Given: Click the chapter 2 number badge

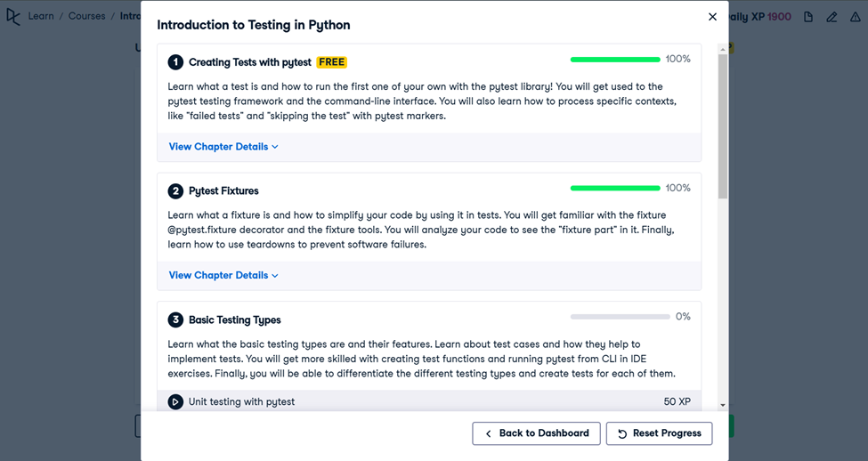Looking at the screenshot, I should [x=175, y=191].
